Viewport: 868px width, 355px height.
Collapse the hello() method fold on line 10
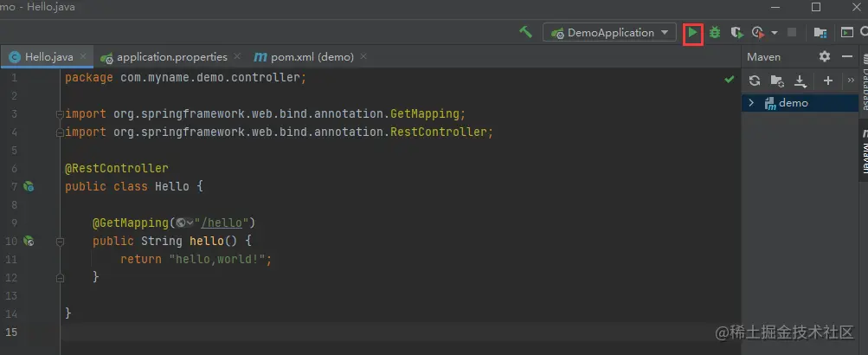[60, 242]
